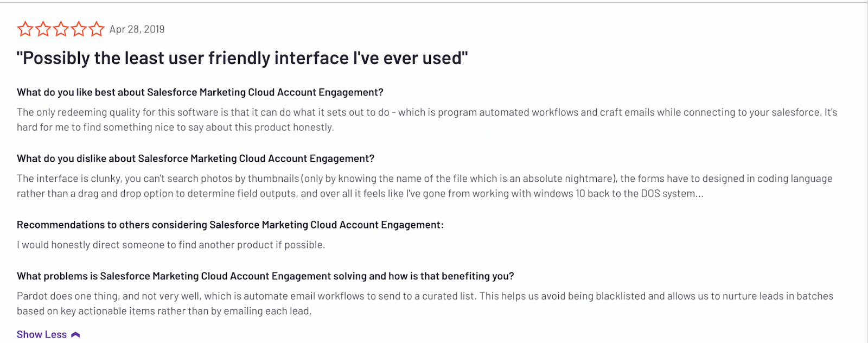Click the fifth rating star
This screenshot has height=343, width=868.
pos(97,29)
